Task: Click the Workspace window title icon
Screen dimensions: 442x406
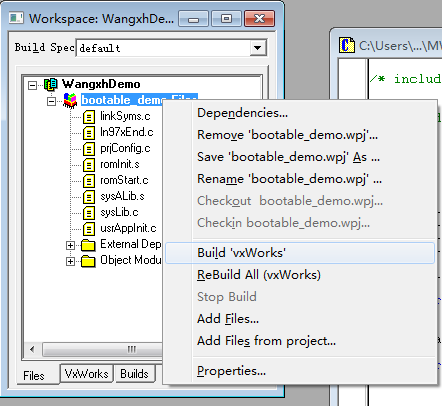Action: tap(16, 18)
